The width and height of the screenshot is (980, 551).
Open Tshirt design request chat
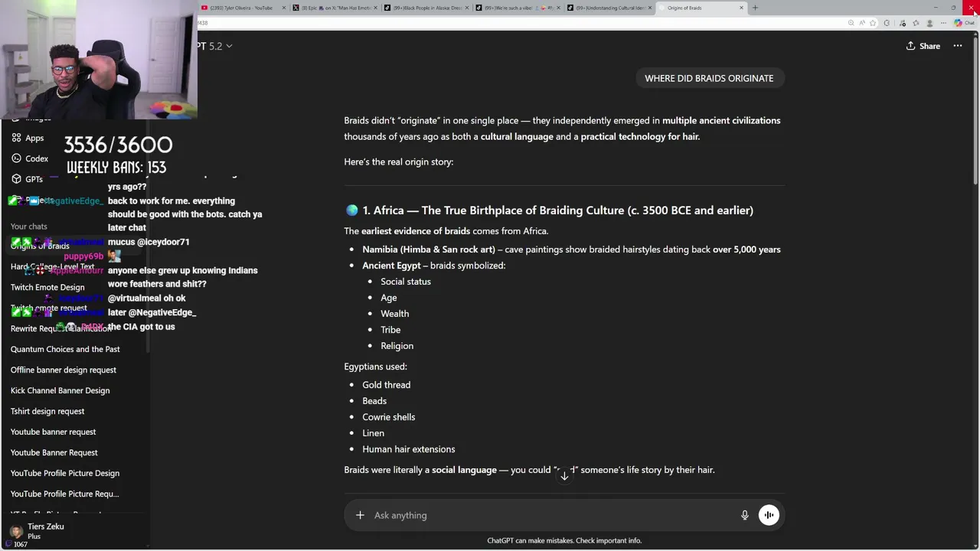47,411
